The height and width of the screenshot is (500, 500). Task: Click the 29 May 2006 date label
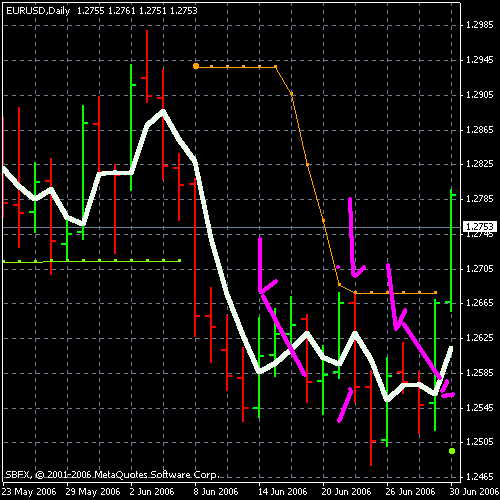93,491
